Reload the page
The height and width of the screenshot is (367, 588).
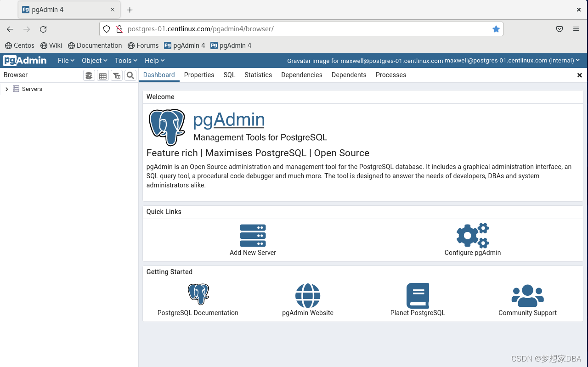click(x=43, y=29)
